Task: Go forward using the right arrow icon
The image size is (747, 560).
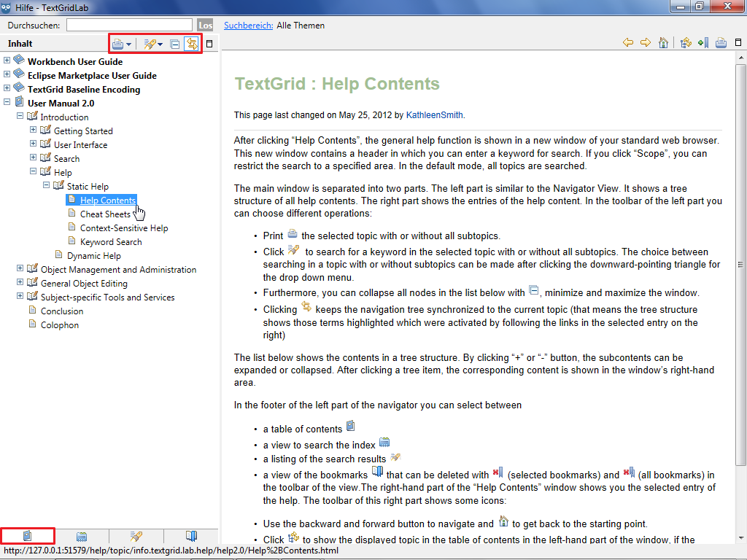Action: pos(646,43)
